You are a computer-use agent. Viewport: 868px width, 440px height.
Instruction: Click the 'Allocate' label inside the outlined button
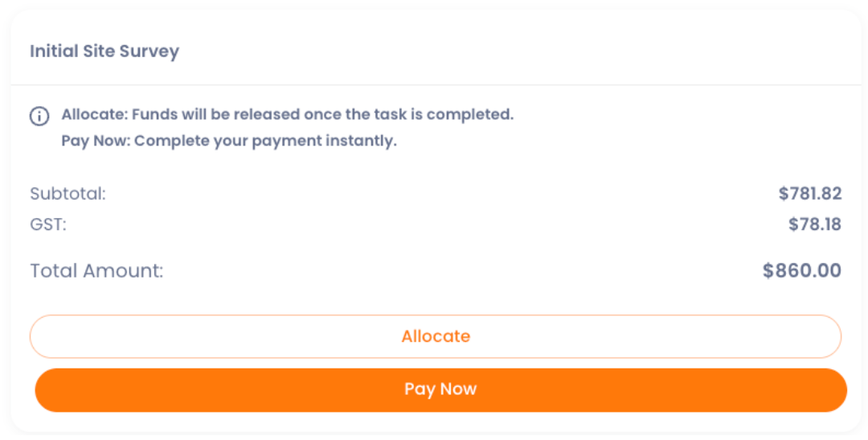point(436,336)
